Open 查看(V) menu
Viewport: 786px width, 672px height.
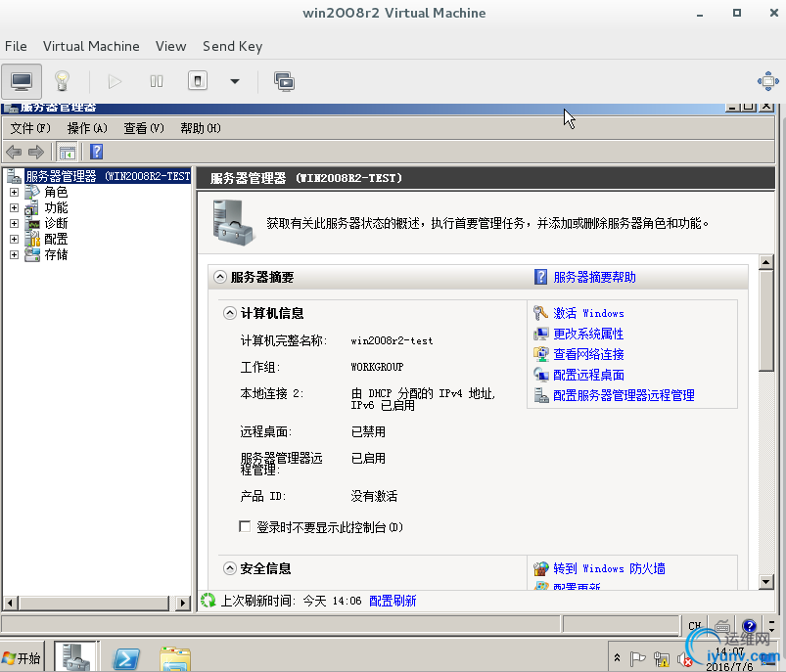144,128
